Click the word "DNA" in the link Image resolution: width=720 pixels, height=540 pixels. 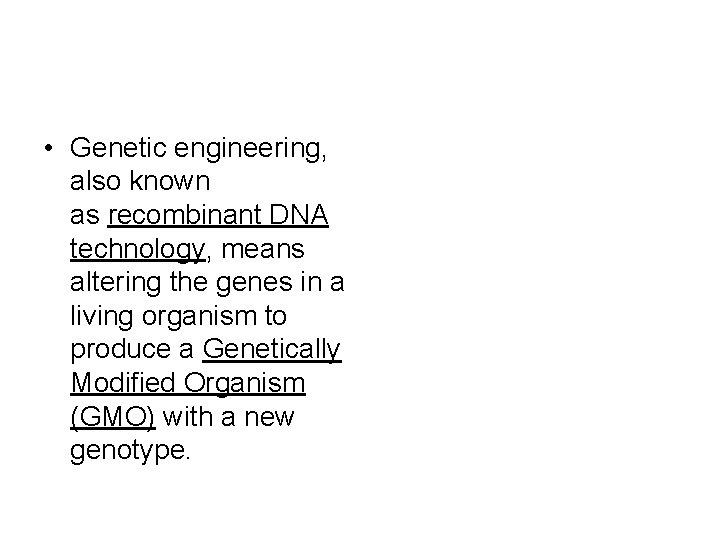pyautogui.click(x=298, y=214)
